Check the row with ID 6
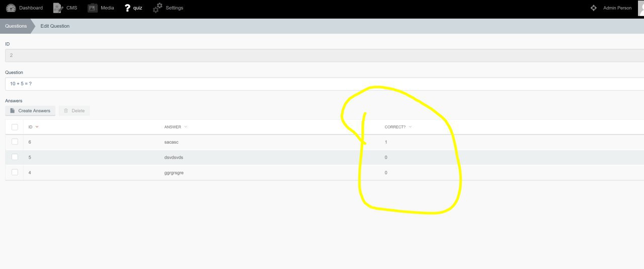This screenshot has height=269, width=644. tap(15, 142)
